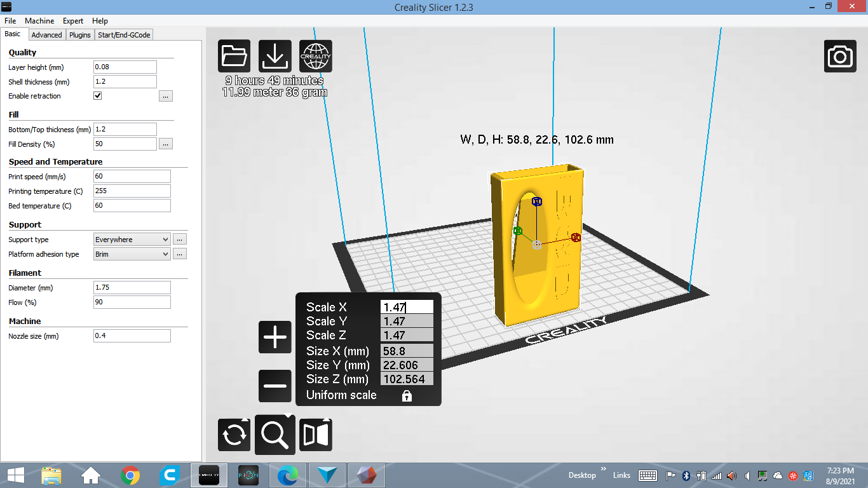Click the network signal bars tray icon
This screenshot has height=488, width=868.
[x=717, y=475]
